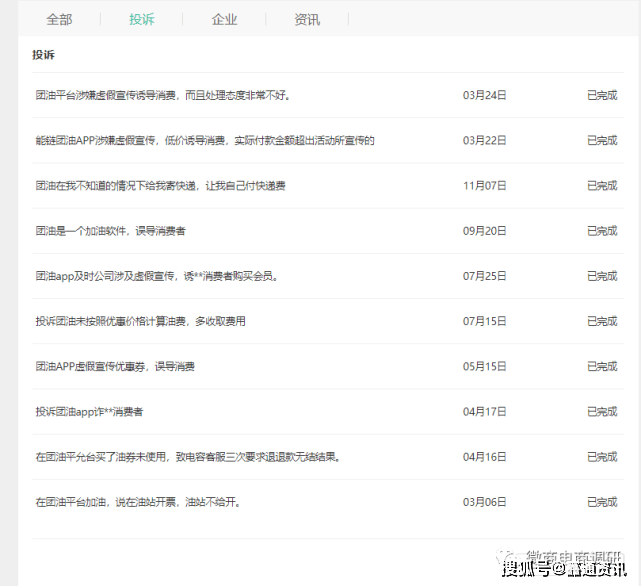Click 已完成 status in 09月20日 row
The height and width of the screenshot is (586, 641).
(x=602, y=231)
